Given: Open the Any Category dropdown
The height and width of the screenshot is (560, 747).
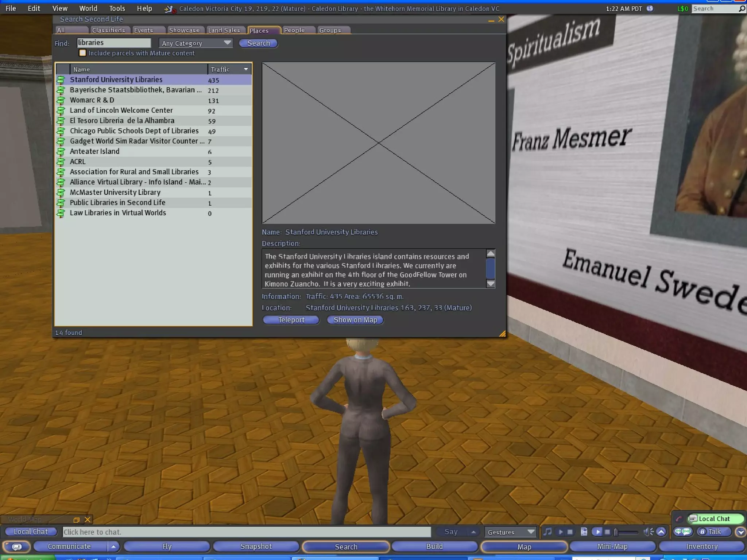Looking at the screenshot, I should (196, 43).
